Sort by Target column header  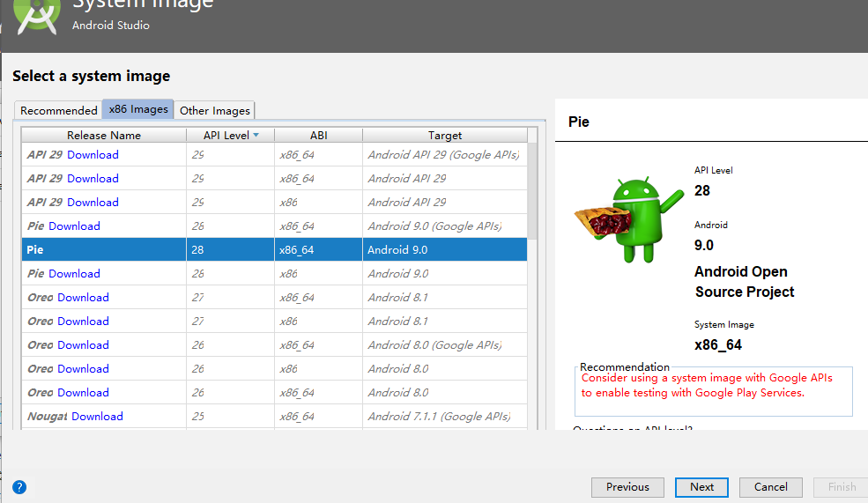(444, 135)
